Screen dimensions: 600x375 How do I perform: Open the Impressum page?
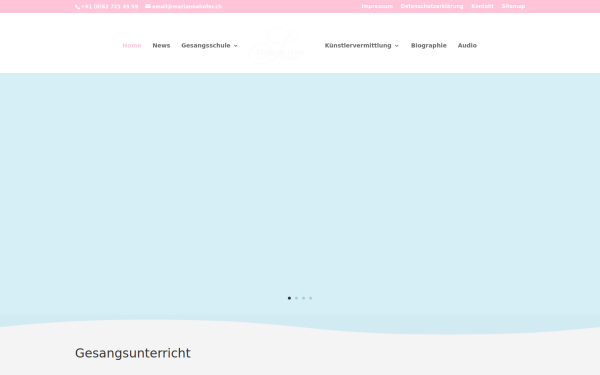click(377, 6)
